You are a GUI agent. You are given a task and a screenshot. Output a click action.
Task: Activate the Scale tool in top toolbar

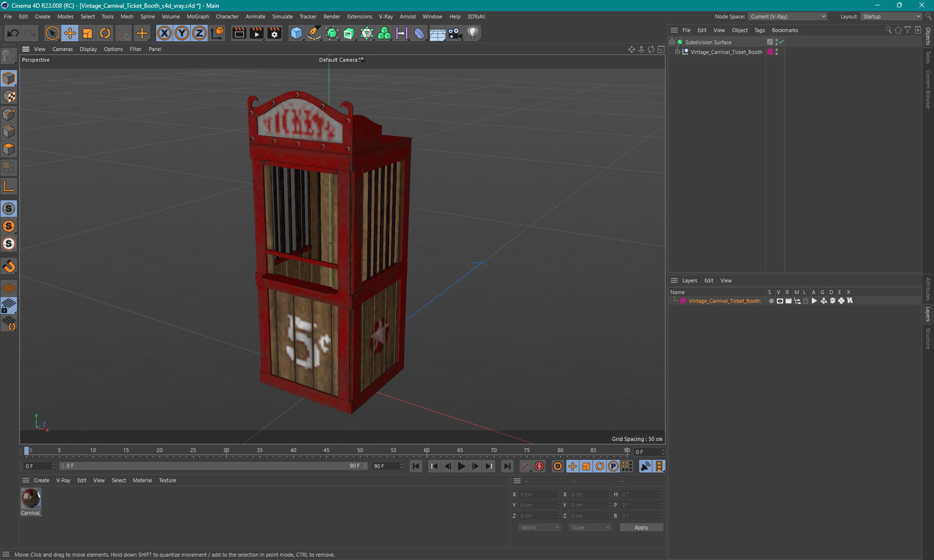[88, 33]
